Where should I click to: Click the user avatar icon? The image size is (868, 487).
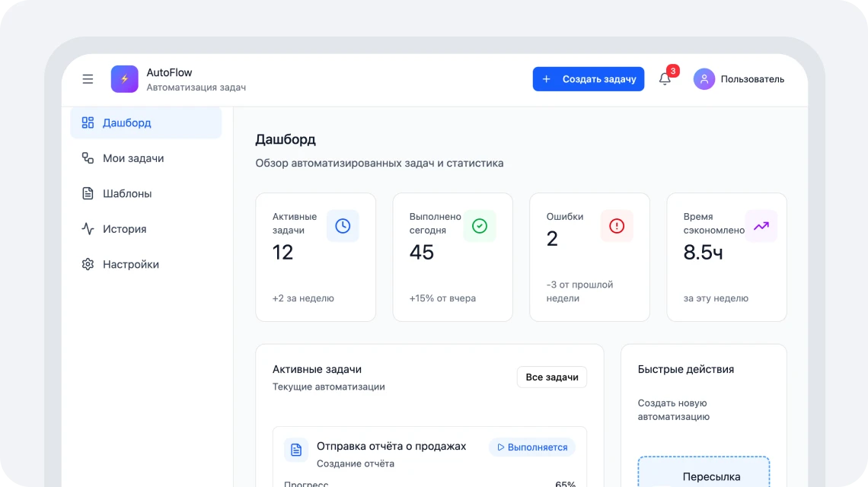(704, 79)
